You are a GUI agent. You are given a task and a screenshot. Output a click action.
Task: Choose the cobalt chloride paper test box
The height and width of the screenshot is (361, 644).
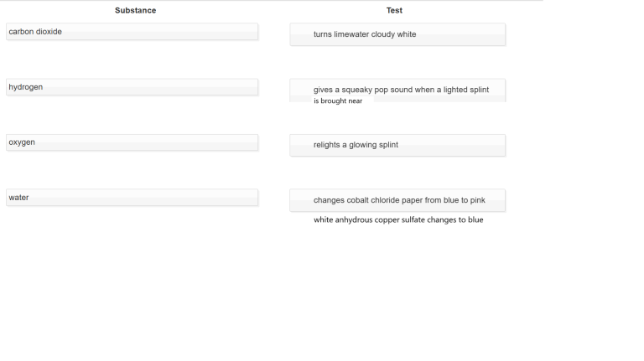pos(397,200)
